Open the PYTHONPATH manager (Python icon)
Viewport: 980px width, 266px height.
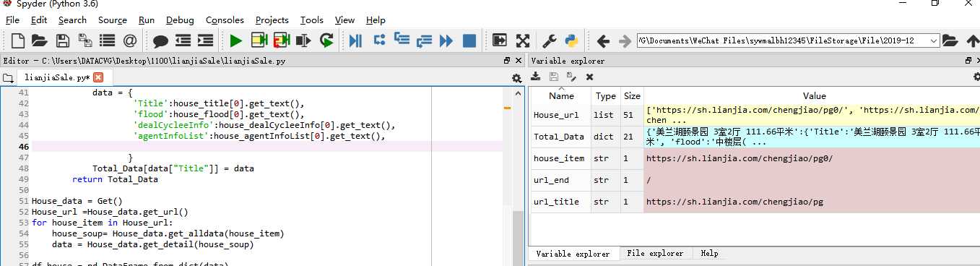tap(571, 40)
